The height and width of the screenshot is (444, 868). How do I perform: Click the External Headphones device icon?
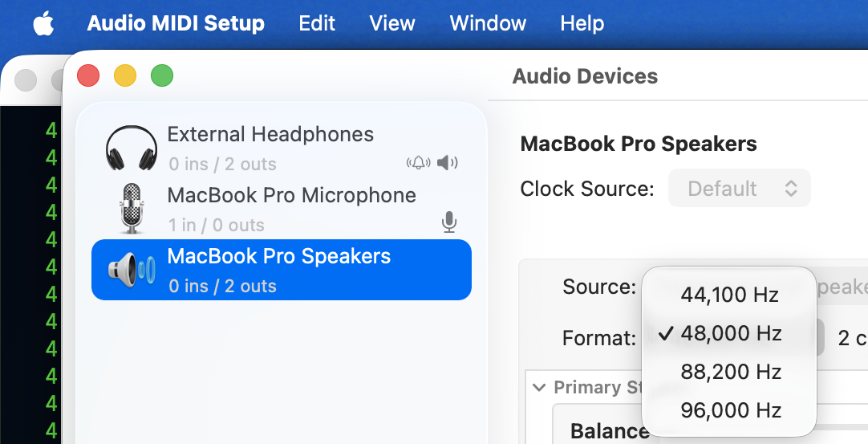click(132, 149)
